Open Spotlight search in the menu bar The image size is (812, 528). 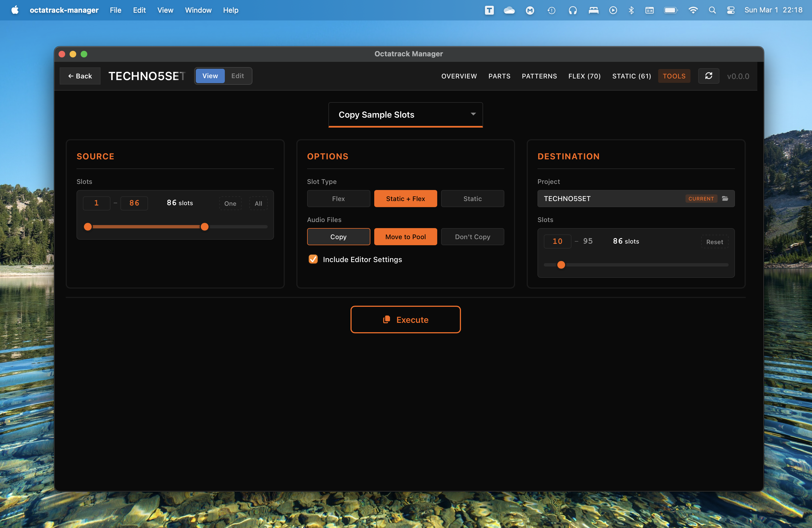click(712, 10)
